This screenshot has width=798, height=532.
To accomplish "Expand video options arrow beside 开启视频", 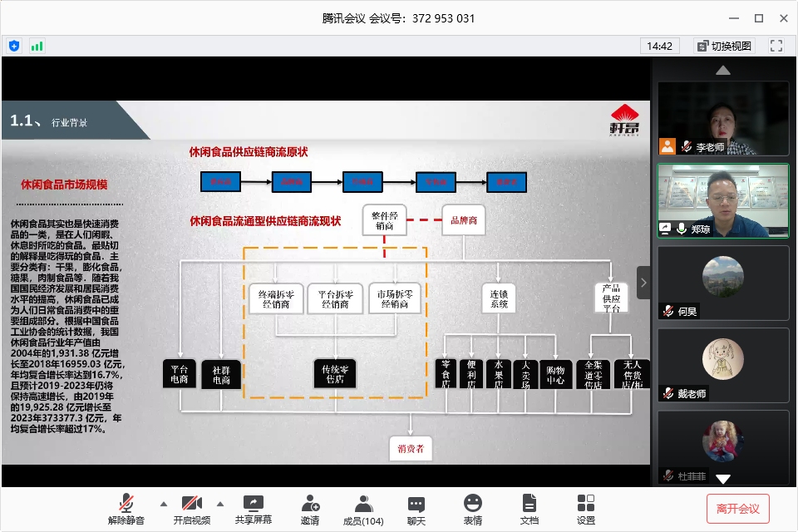I will point(220,503).
